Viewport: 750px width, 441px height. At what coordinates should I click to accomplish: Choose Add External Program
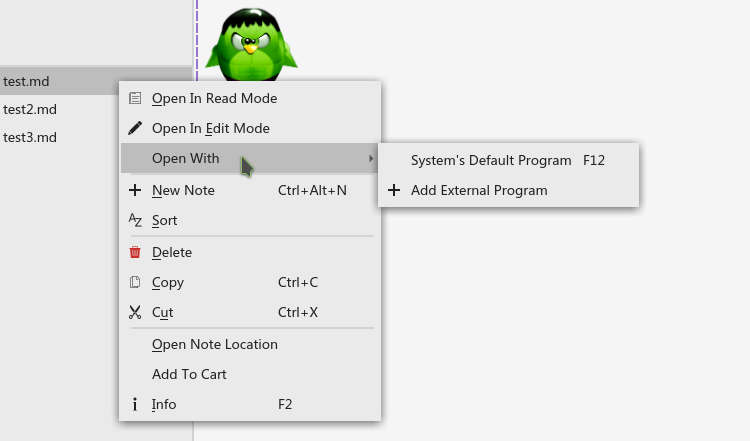pos(508,190)
